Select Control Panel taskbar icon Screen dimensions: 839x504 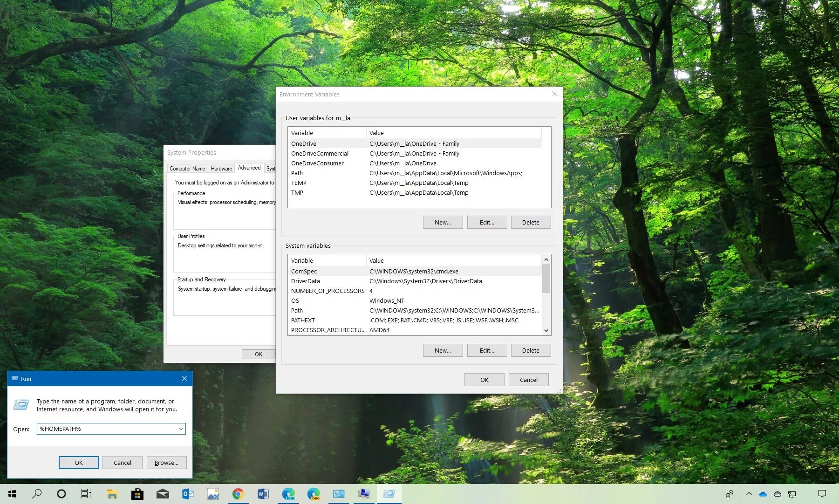click(339, 494)
